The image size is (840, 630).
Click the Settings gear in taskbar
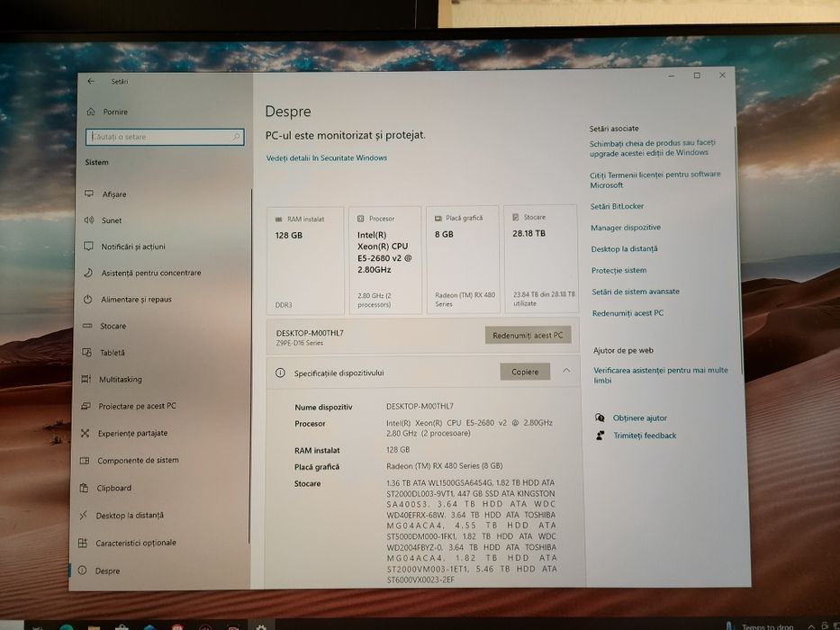point(261,625)
